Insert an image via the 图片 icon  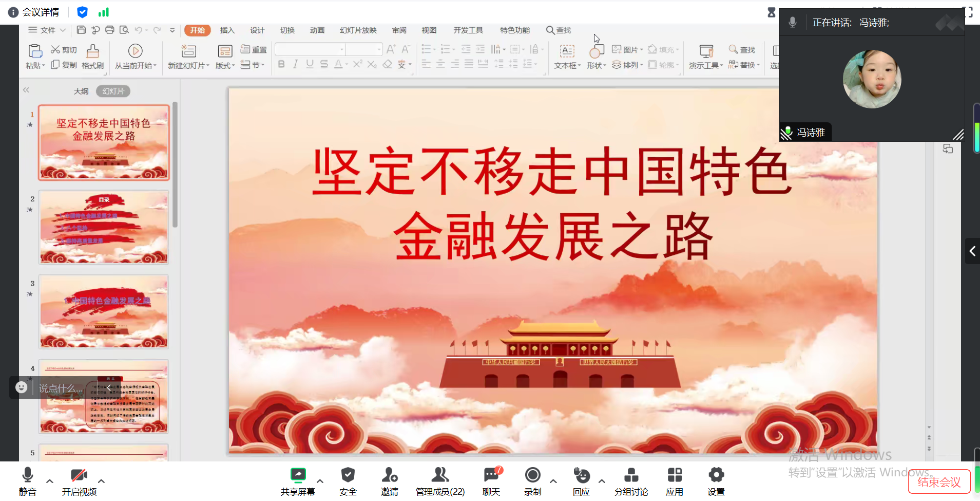click(627, 49)
